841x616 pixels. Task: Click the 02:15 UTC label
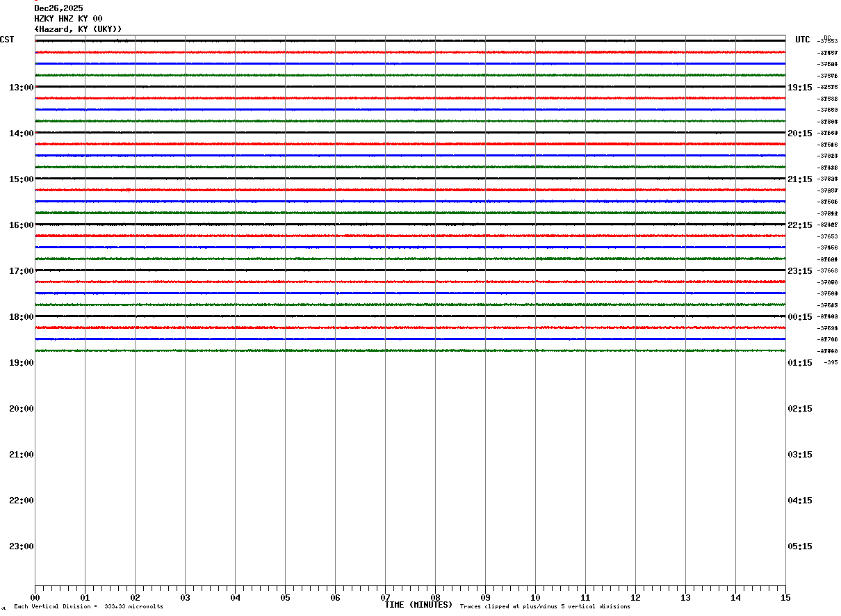(x=800, y=409)
